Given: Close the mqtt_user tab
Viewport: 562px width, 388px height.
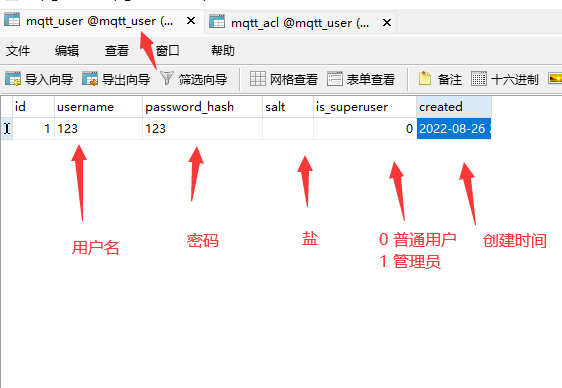Looking at the screenshot, I should pyautogui.click(x=191, y=21).
